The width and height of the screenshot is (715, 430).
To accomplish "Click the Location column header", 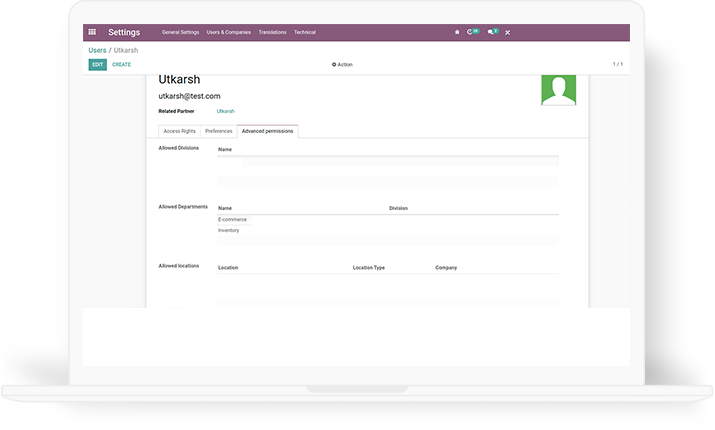I will tap(228, 268).
